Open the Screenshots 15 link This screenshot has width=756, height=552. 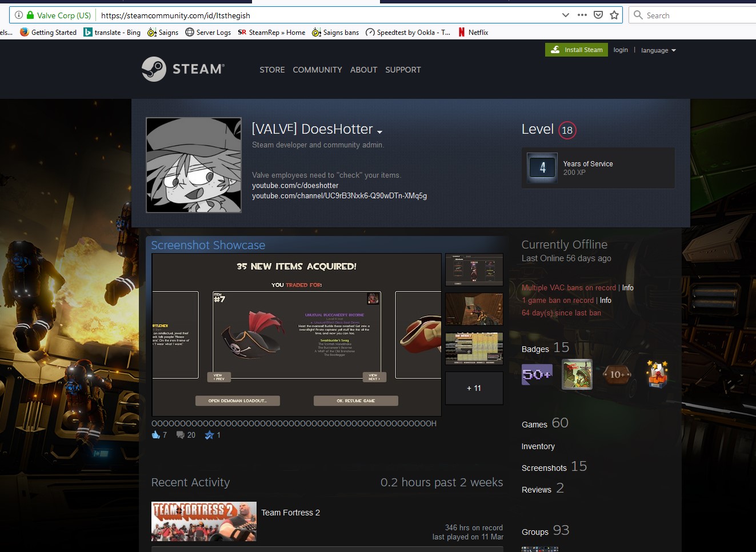554,467
